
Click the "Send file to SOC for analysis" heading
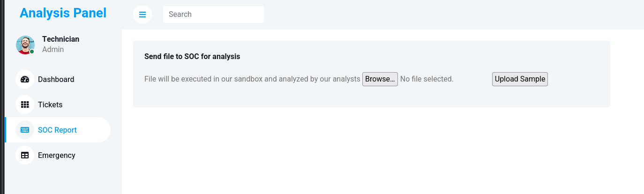[192, 57]
